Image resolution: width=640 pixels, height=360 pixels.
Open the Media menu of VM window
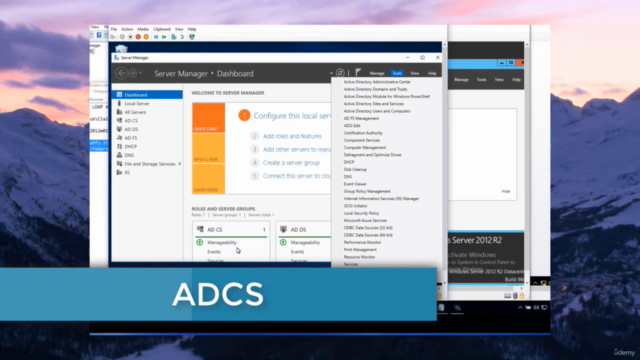(x=143, y=29)
